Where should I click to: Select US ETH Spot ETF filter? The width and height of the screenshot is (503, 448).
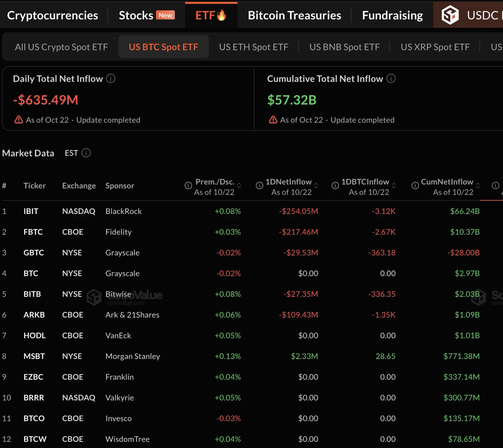pos(254,47)
